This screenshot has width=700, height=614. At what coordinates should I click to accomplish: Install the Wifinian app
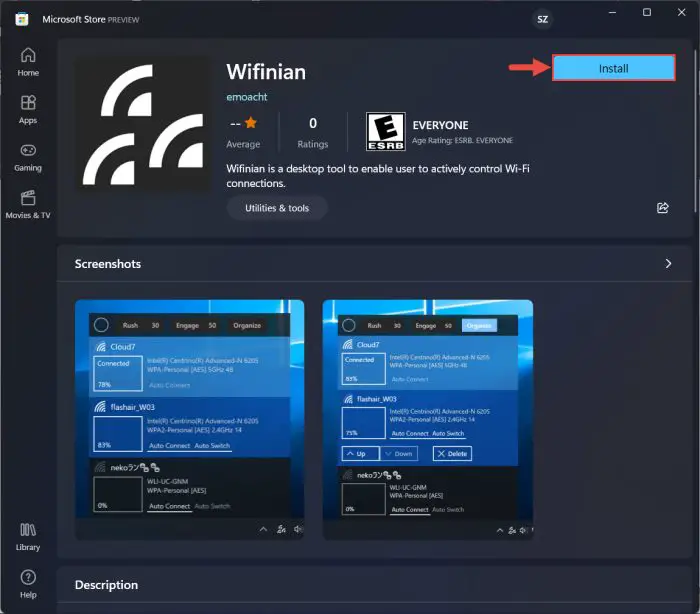(x=613, y=68)
